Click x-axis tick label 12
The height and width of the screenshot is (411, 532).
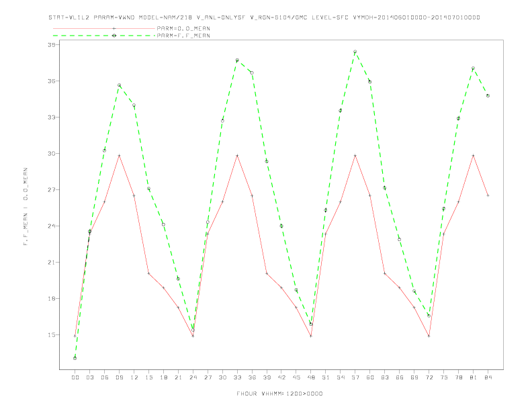pos(134,377)
